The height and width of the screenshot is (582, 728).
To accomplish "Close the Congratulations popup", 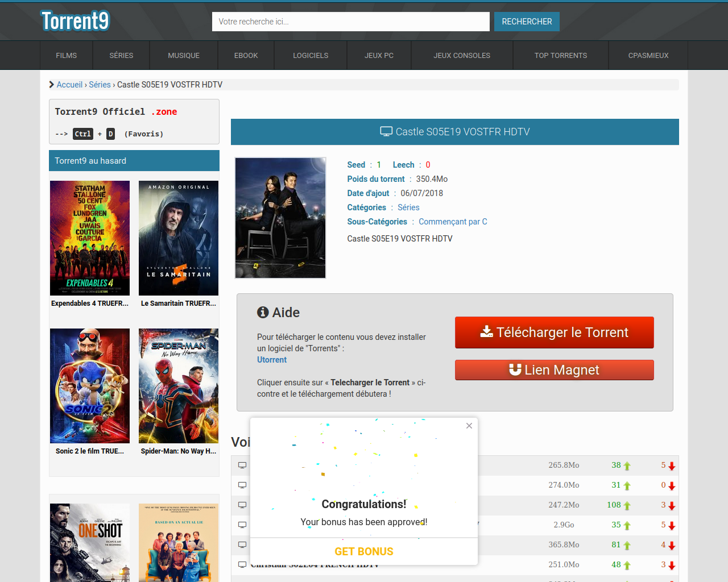I will click(x=469, y=426).
